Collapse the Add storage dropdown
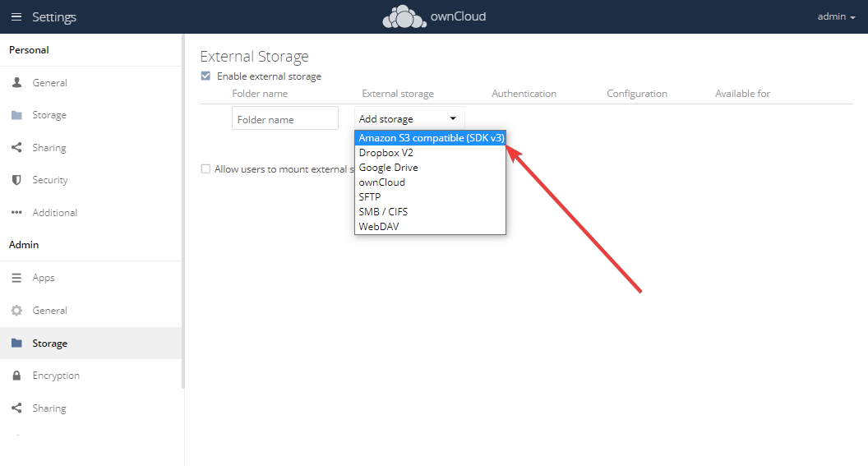The height and width of the screenshot is (466, 868). [409, 119]
